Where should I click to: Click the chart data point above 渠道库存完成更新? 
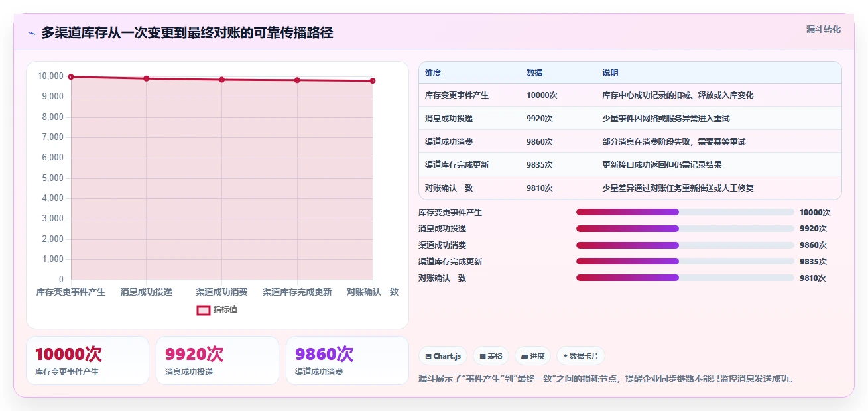(x=297, y=80)
